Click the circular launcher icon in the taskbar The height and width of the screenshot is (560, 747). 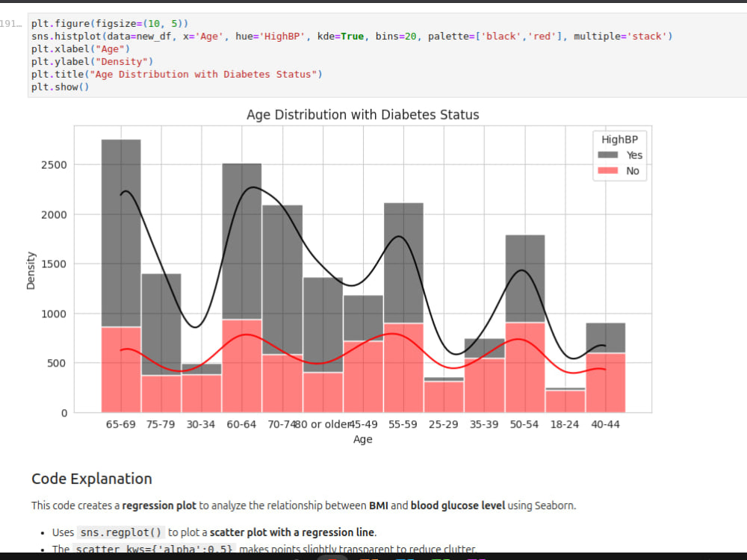332,557
